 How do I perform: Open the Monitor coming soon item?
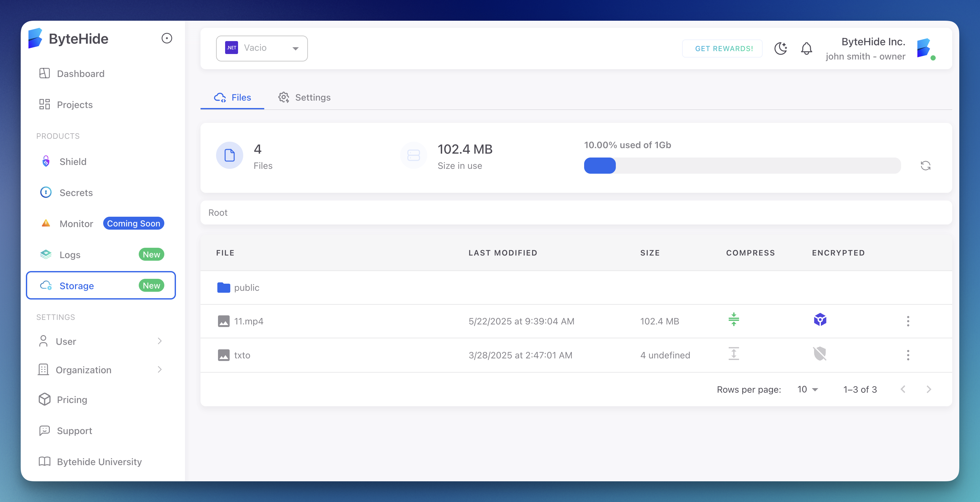click(76, 224)
